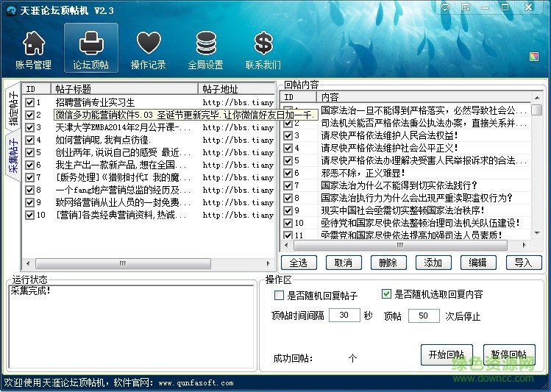Uncheck post 4 如何营销呢 checkbox

pyautogui.click(x=29, y=140)
